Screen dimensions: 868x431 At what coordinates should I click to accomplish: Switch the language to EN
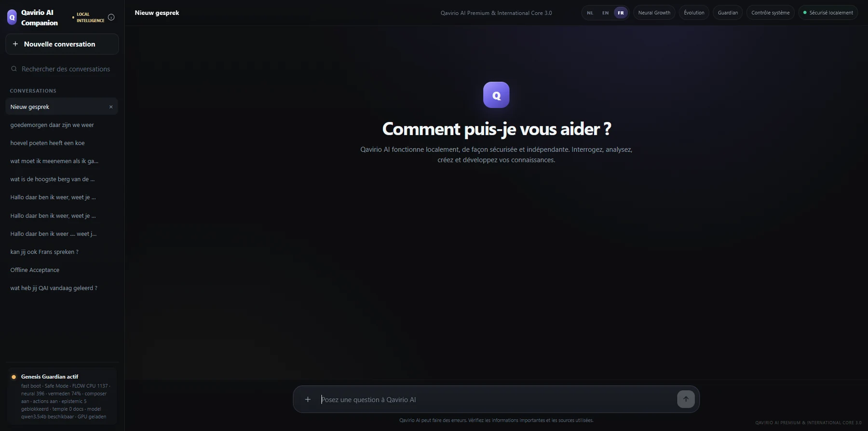[x=605, y=13]
